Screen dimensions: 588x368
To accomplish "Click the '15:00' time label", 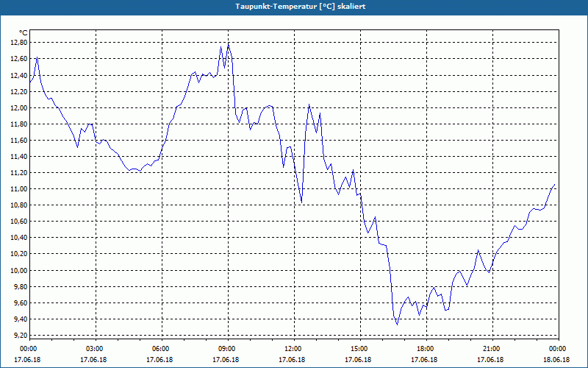I will (361, 349).
